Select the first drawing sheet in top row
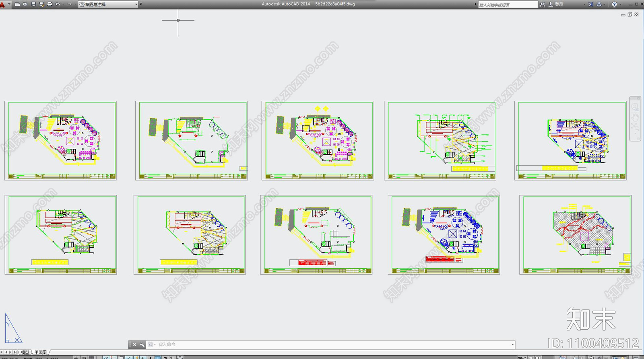The image size is (644, 359). pos(60,140)
